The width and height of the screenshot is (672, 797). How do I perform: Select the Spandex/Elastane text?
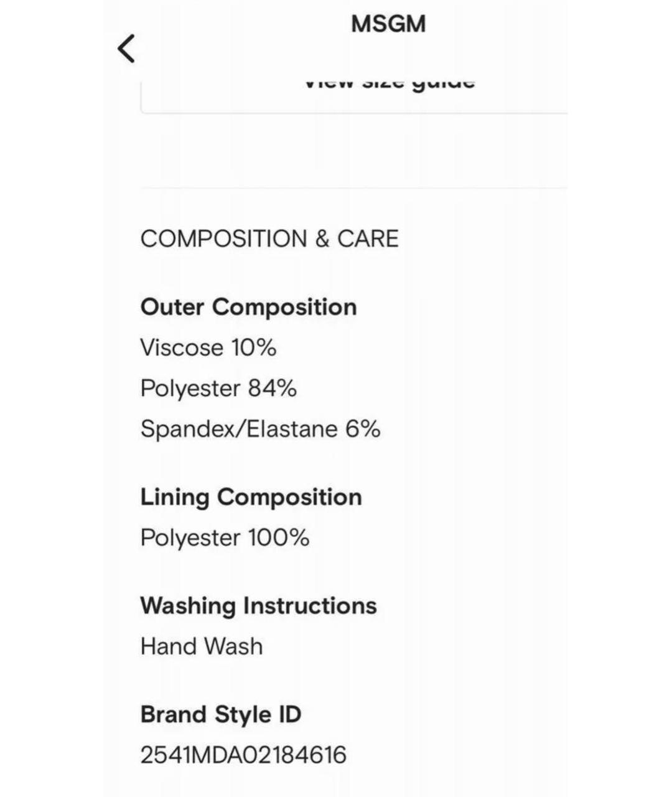coord(239,429)
